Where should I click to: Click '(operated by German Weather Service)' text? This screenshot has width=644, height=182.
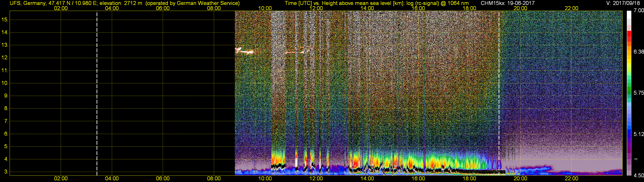tap(193, 3)
